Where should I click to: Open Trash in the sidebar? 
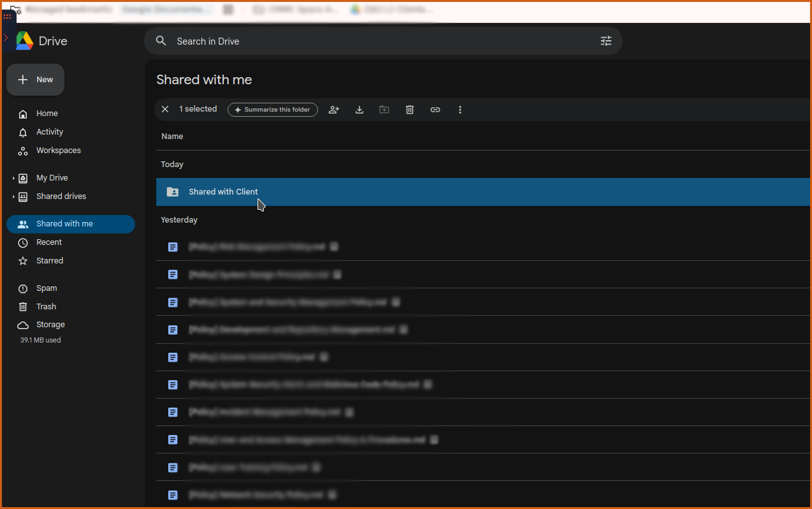click(x=46, y=307)
